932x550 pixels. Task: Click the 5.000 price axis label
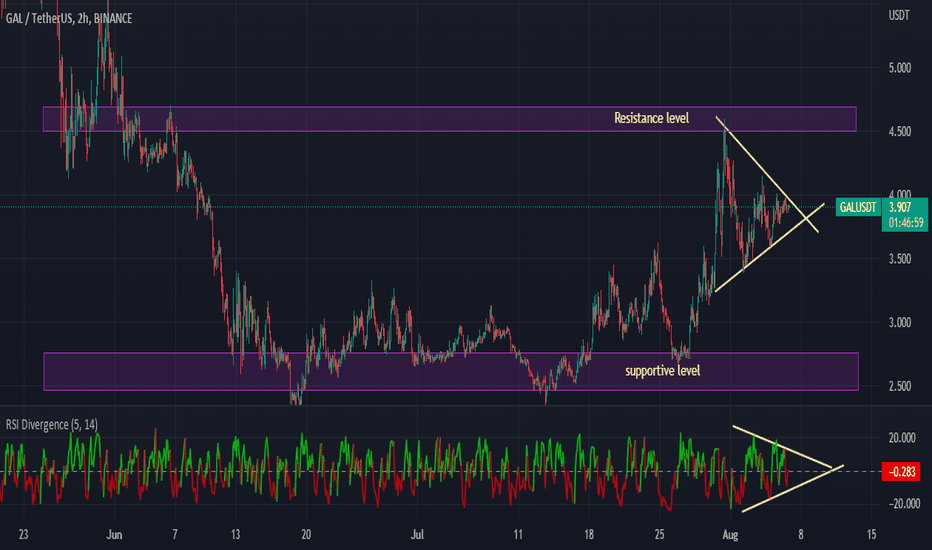[x=900, y=68]
